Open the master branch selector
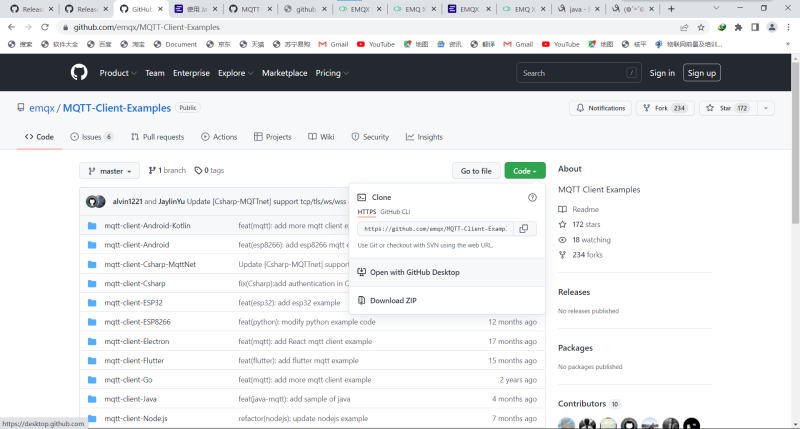Image resolution: width=800 pixels, height=429 pixels. click(109, 171)
